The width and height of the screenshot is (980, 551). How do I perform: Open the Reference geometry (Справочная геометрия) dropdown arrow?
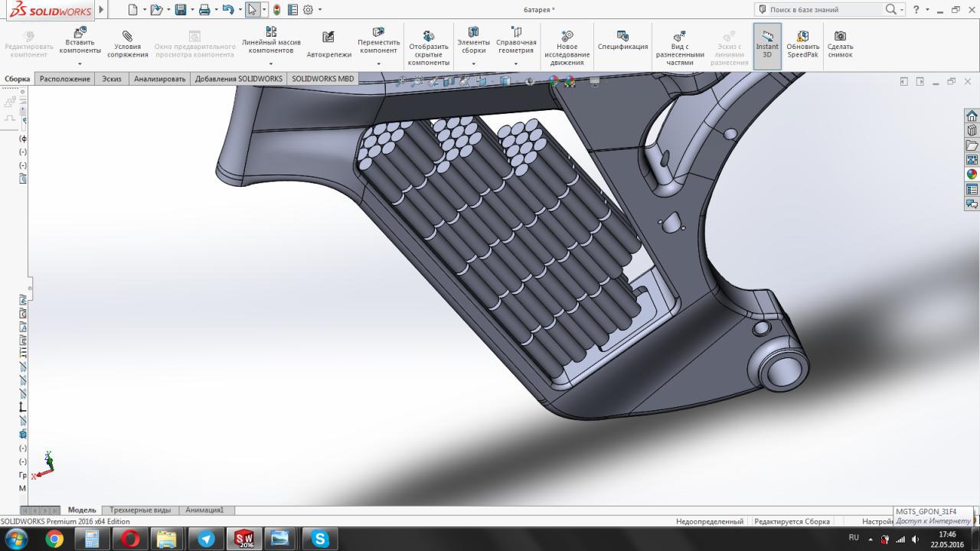point(516,64)
